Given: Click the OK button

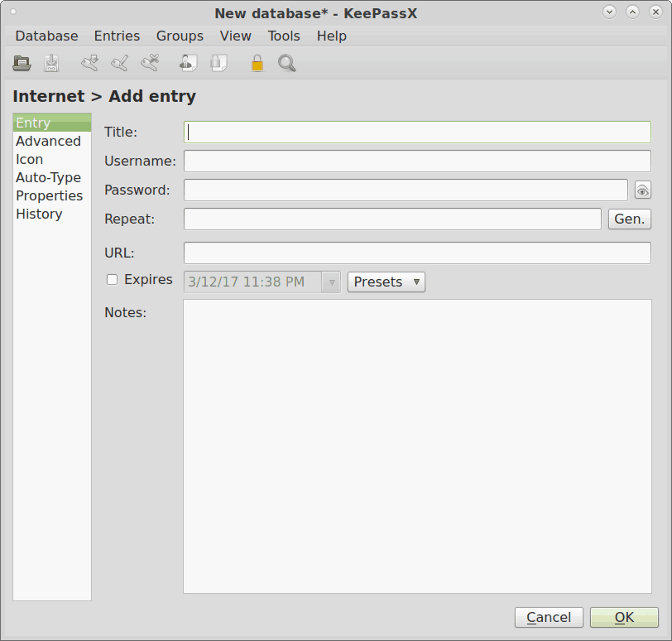Looking at the screenshot, I should click(x=624, y=618).
